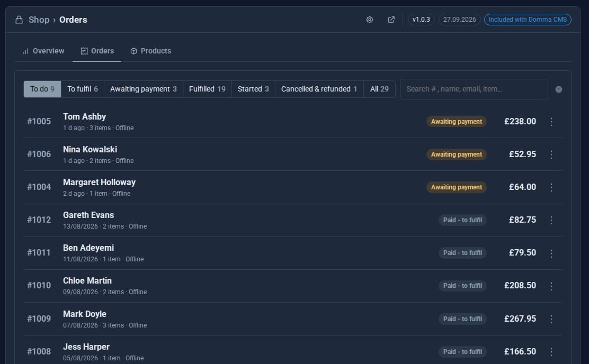Image resolution: width=589 pixels, height=364 pixels.
Task: Click the £79.50 order total
Action: click(522, 253)
